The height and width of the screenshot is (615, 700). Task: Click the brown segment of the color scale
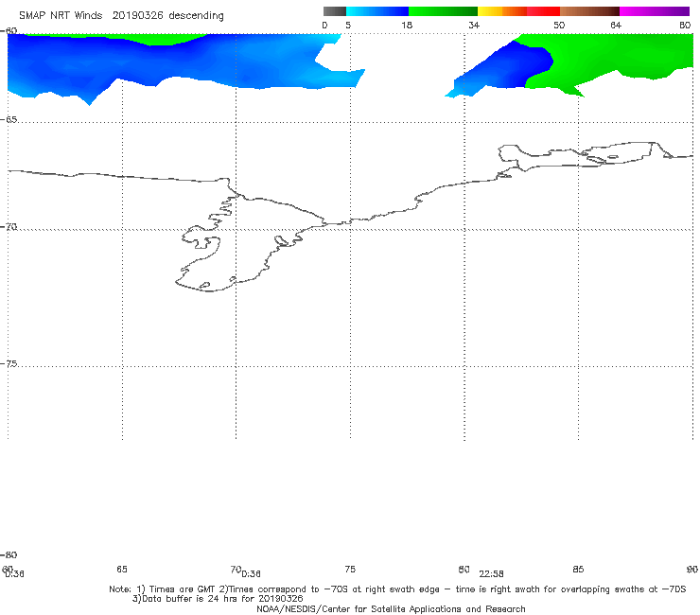click(x=589, y=11)
